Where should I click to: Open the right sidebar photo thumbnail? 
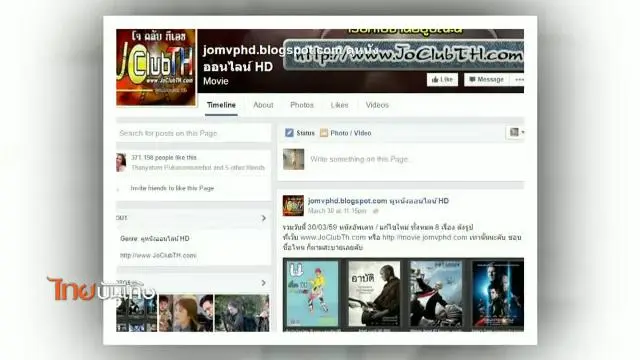[x=242, y=313]
